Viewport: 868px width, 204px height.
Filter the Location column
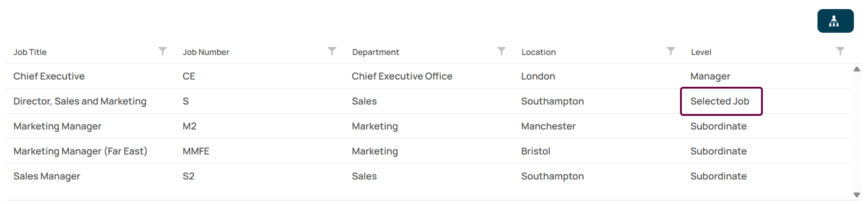[670, 51]
